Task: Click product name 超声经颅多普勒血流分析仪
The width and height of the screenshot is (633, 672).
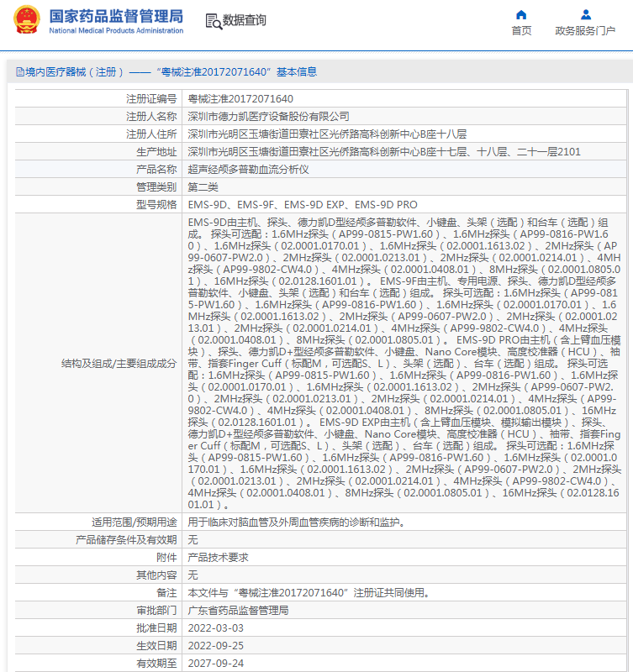Action: click(x=249, y=170)
